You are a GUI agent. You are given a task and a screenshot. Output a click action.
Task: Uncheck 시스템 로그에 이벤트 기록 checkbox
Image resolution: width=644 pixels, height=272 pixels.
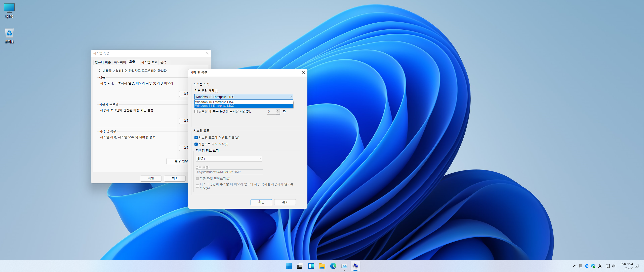pyautogui.click(x=196, y=138)
